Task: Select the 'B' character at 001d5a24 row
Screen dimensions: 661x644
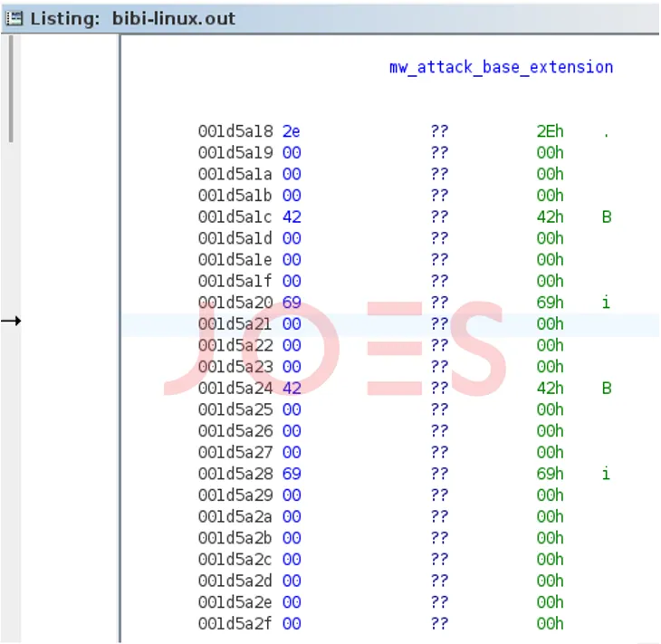Action: [x=607, y=389]
